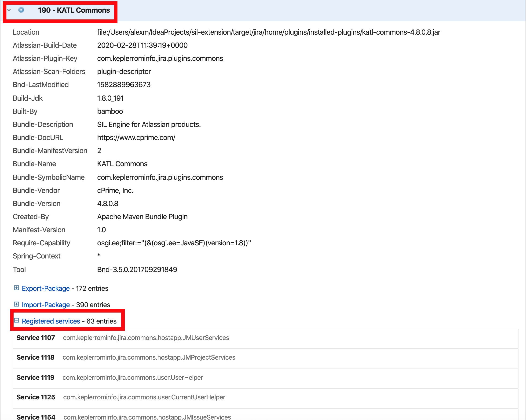Screen dimensions: 526x420
Task: Click the 172 entries count text
Action: tap(92, 288)
